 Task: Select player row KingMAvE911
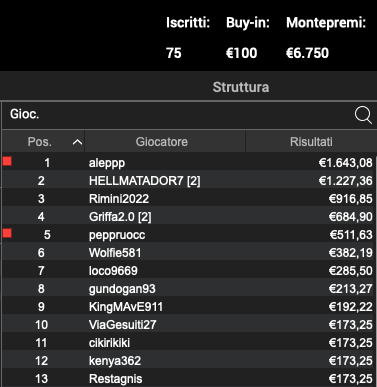pyautogui.click(x=189, y=307)
